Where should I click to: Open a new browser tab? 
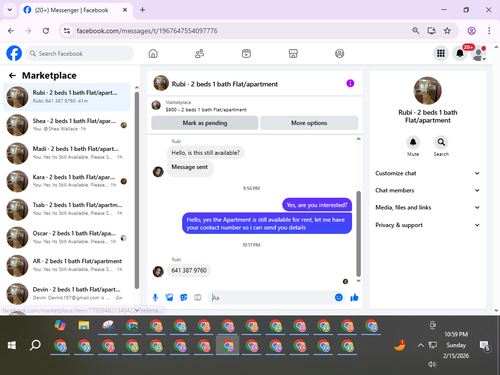[142, 10]
